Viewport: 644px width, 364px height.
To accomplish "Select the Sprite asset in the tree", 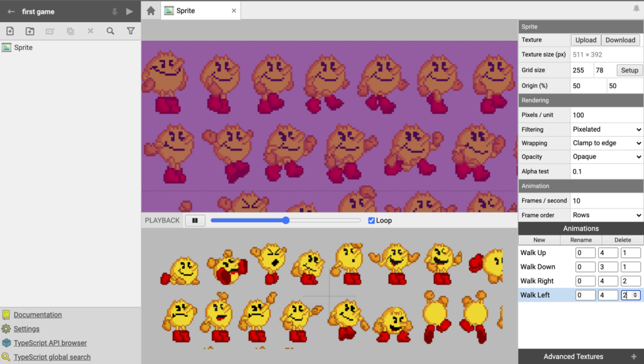I will pyautogui.click(x=70, y=47).
